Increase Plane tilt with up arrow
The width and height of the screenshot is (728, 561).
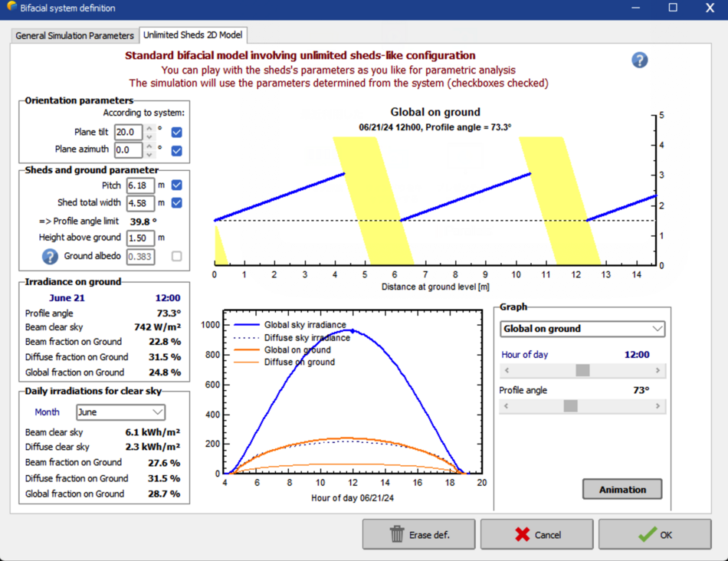tap(149, 128)
